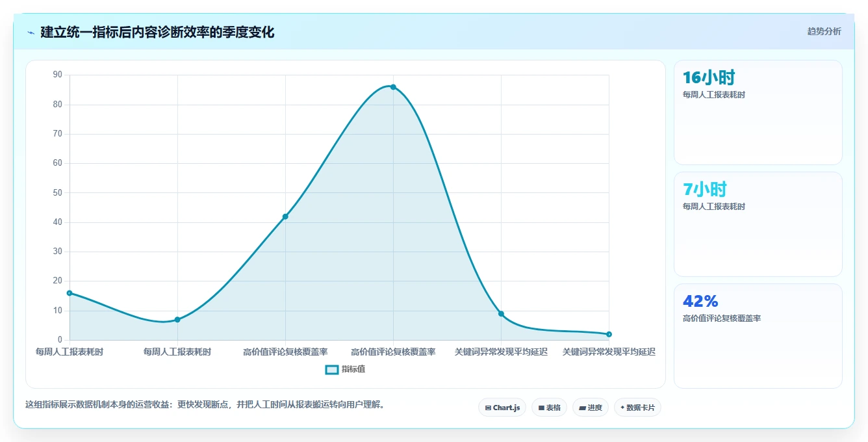The image size is (868, 442).
Task: Click the y-axis label 30
Action: click(x=58, y=252)
